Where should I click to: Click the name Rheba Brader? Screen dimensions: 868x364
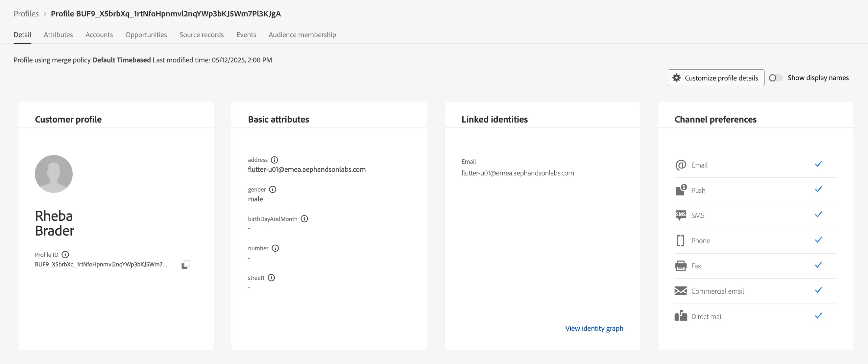55,223
